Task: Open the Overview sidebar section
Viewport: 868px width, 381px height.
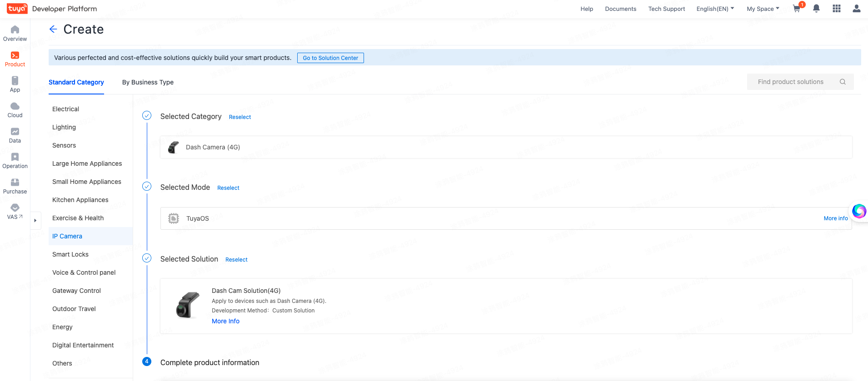Action: point(15,34)
